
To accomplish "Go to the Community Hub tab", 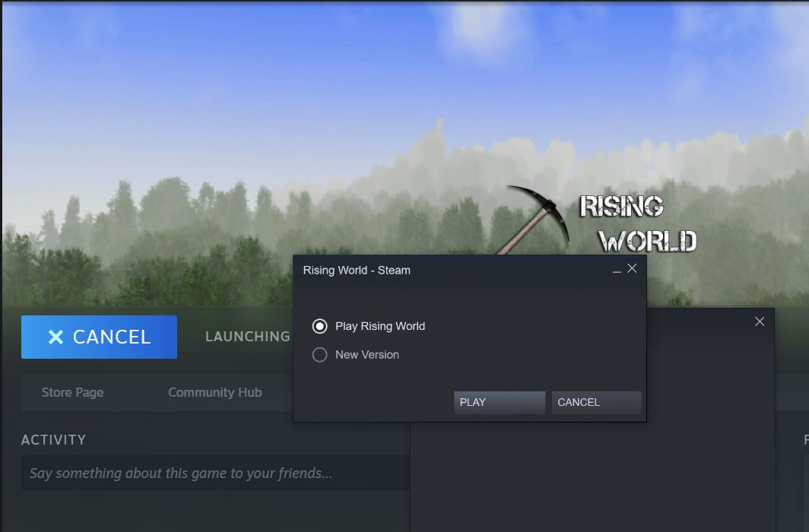I will [214, 392].
